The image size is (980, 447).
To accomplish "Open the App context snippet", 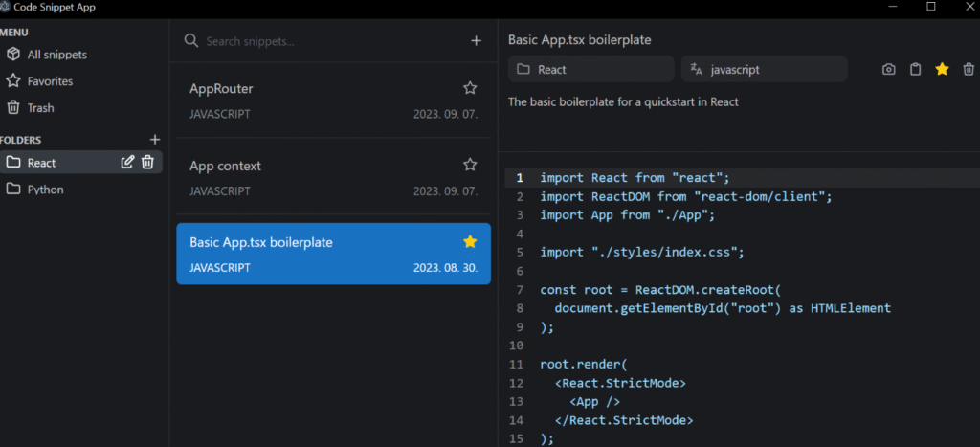I will pos(333,177).
